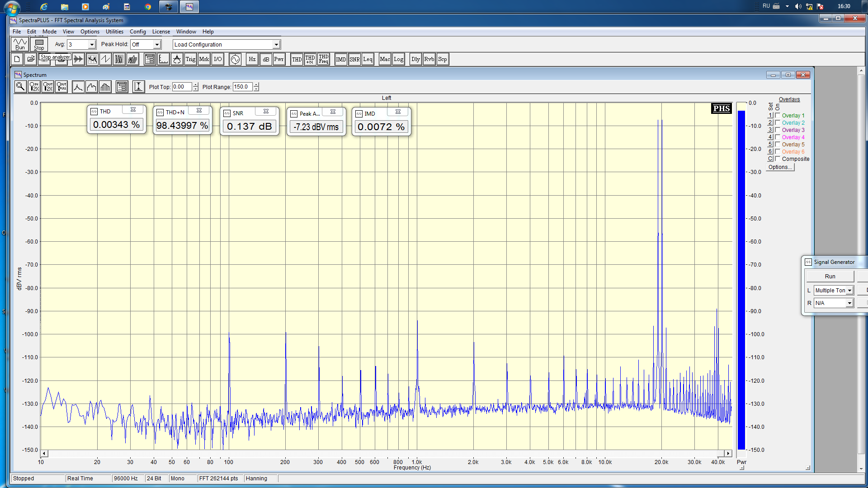Open the Phase view toolbar icon
Viewport: 868px width, 488px height.
pos(106,59)
